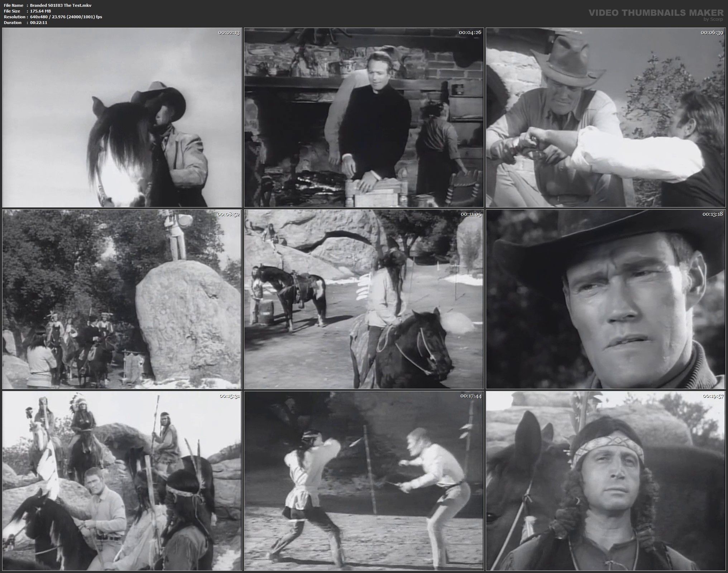Open the thumbnail marked 00:06:39
Screen dimensions: 728x573
[605, 118]
